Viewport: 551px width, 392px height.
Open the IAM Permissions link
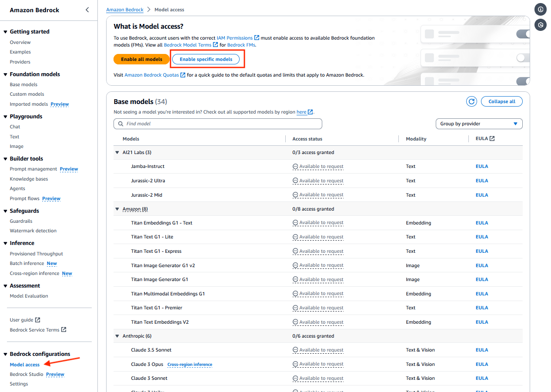pyautogui.click(x=235, y=38)
